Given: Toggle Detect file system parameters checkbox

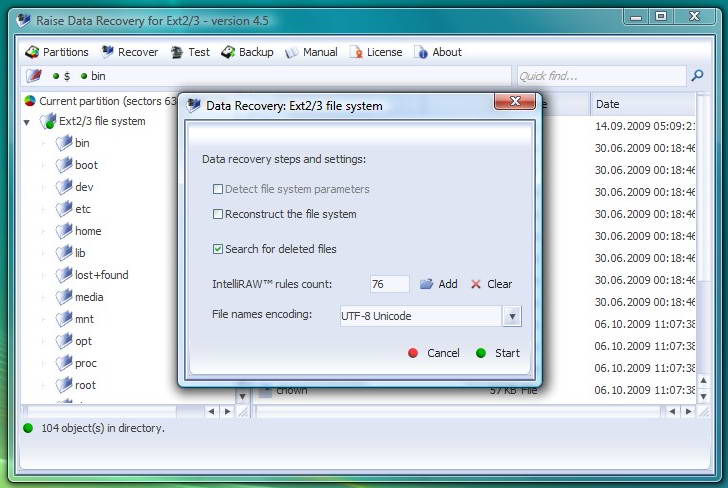Looking at the screenshot, I should click(x=218, y=189).
